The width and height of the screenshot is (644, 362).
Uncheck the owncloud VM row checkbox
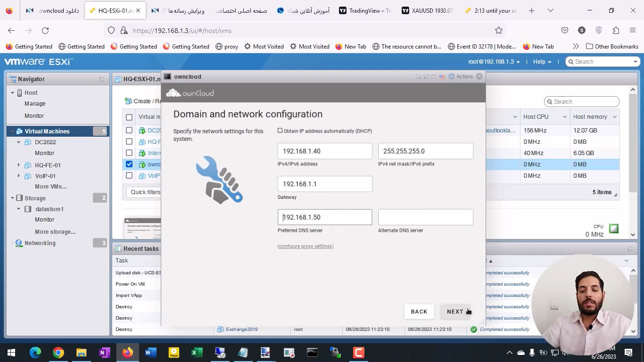tap(129, 164)
